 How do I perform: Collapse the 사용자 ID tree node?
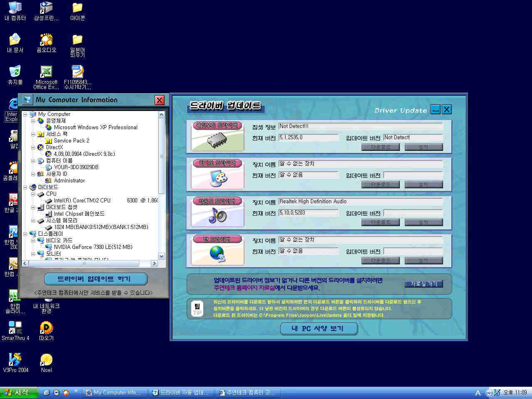click(33, 174)
